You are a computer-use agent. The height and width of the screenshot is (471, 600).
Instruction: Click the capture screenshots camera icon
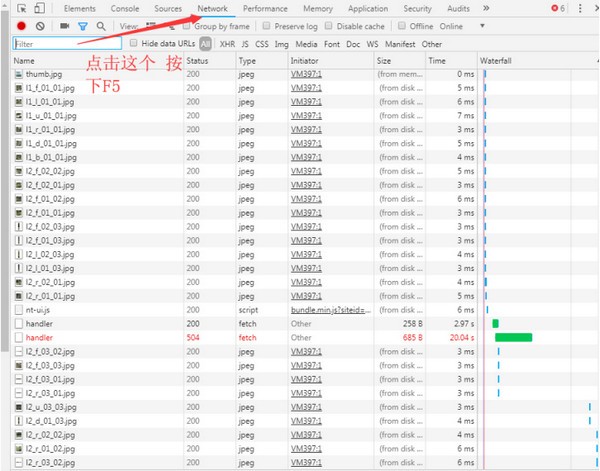tap(63, 27)
